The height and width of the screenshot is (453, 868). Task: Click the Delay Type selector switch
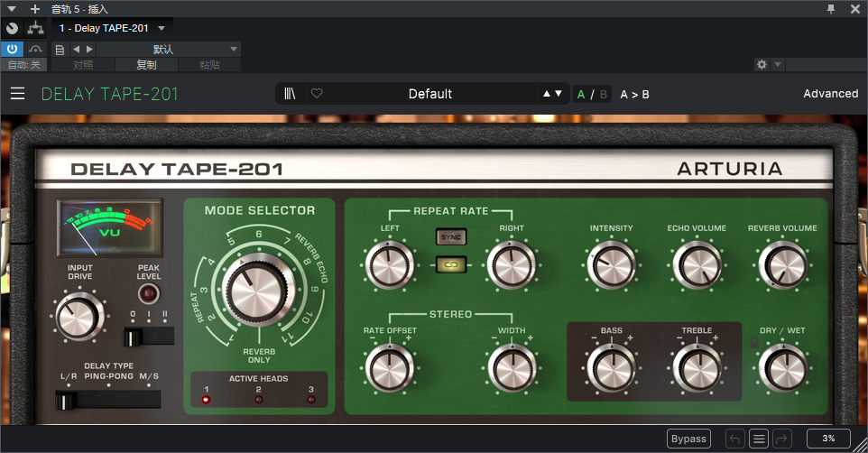point(108,401)
